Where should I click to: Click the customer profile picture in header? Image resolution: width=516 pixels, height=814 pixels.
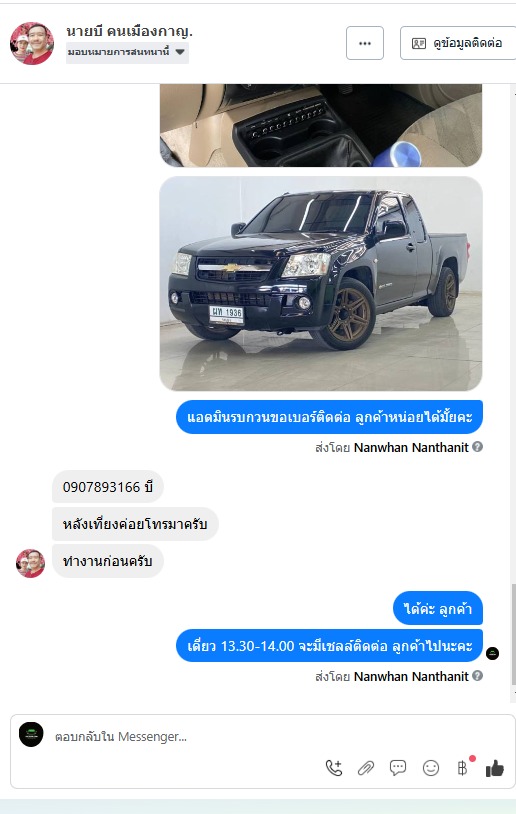pos(32,43)
